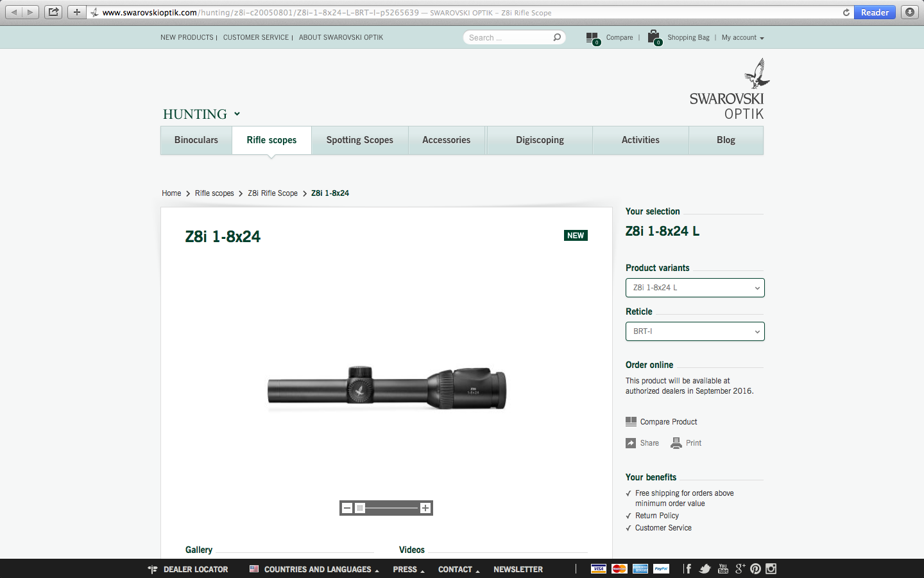Viewport: 924px width, 578px height.
Task: Go back with the browser back arrow
Action: 14,12
